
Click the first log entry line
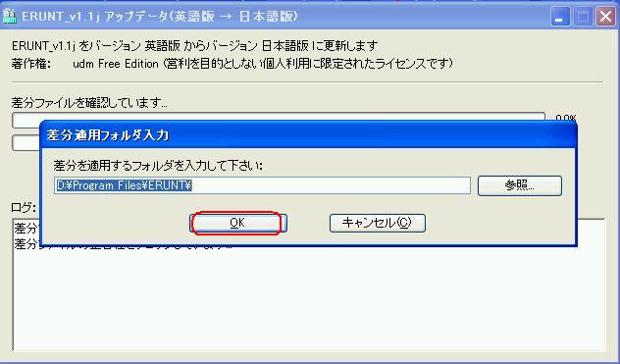point(26,229)
